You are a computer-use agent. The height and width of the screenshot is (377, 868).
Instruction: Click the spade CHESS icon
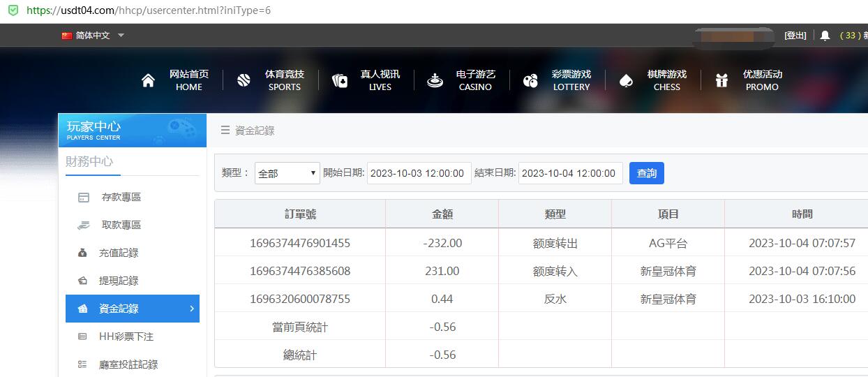click(626, 81)
